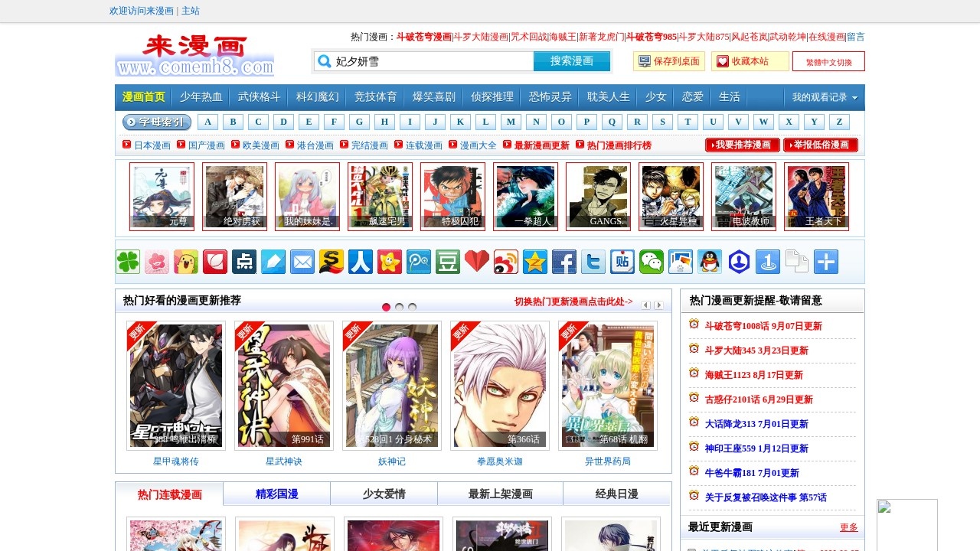Click the blue number 1 share icon

click(768, 262)
